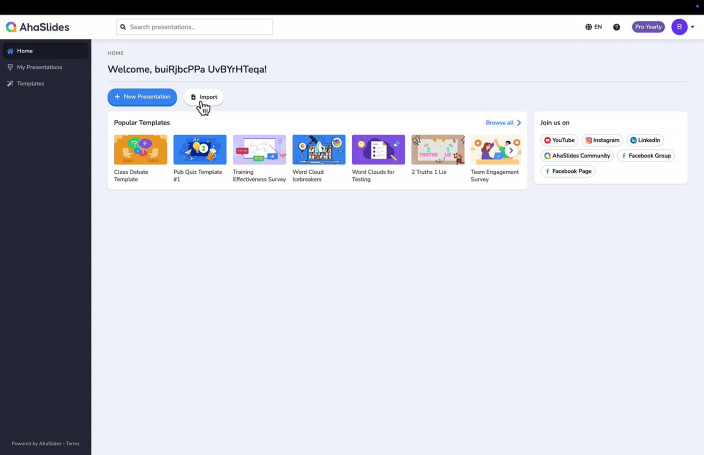Open the Instagram social link

pos(602,140)
